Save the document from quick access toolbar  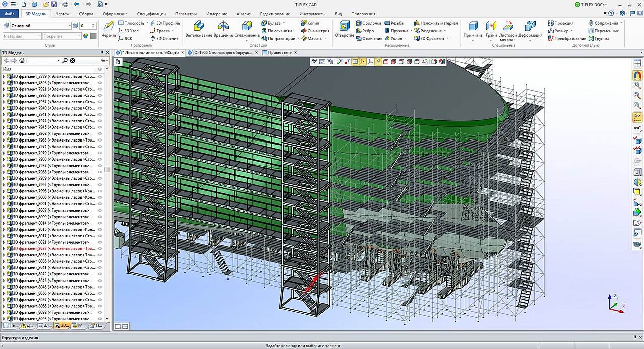53,4
